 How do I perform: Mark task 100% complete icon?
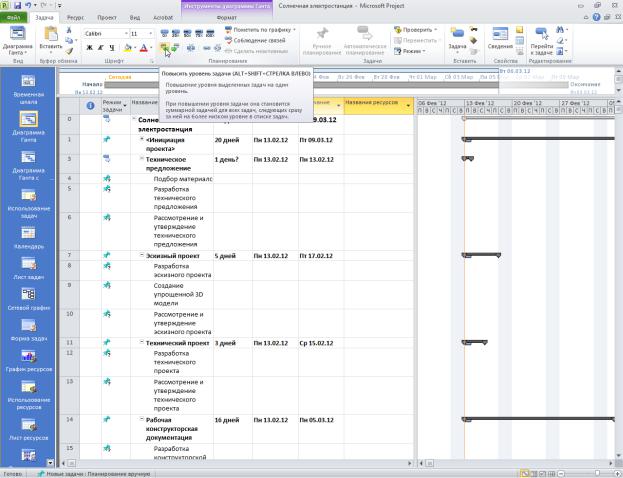tap(210, 33)
